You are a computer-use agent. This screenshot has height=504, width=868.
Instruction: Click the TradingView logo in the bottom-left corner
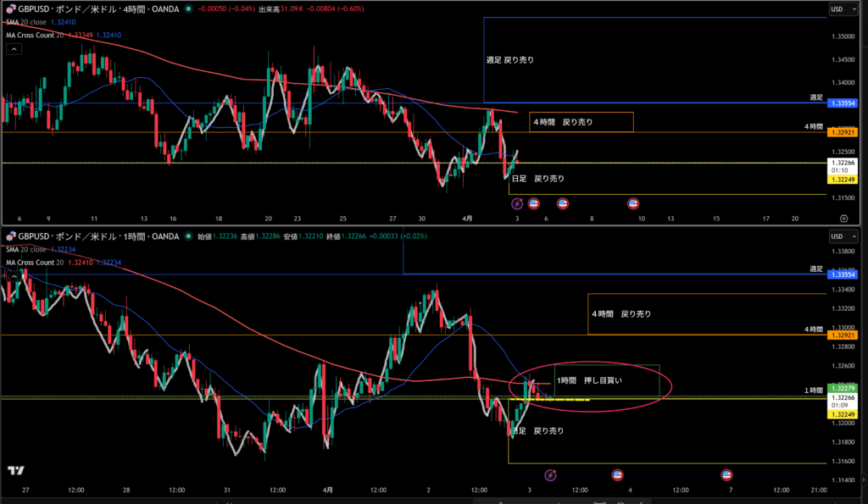(x=15, y=471)
